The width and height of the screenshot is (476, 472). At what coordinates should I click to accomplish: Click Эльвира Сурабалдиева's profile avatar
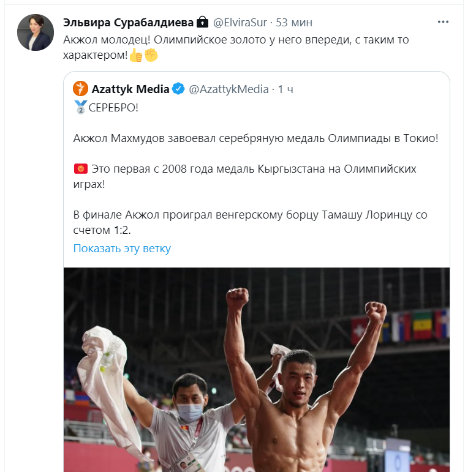(x=35, y=32)
